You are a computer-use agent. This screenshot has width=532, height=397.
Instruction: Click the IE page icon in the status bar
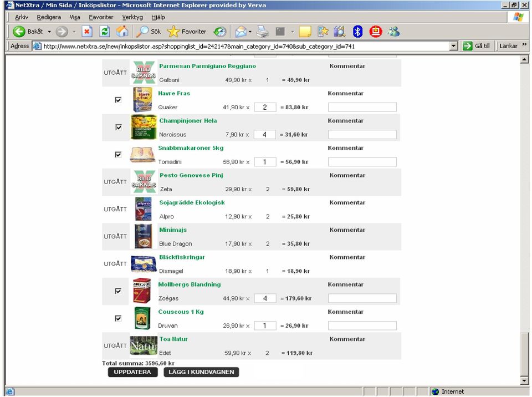click(10, 391)
